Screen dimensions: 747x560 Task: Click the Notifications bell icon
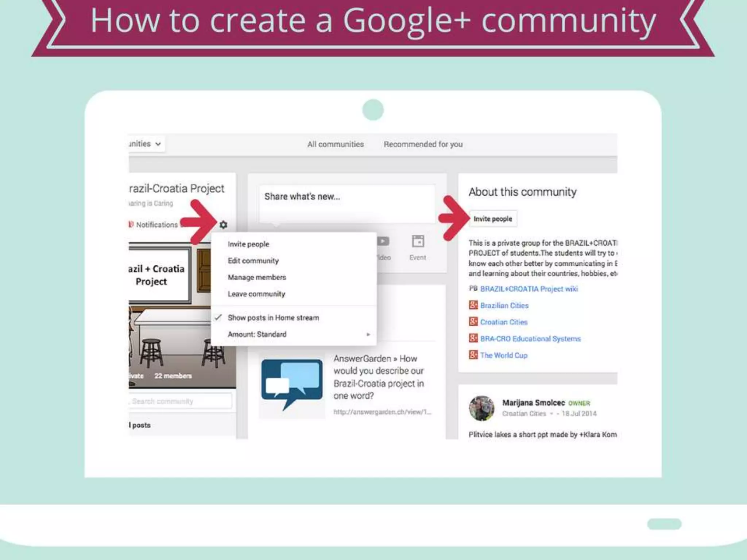point(131,224)
